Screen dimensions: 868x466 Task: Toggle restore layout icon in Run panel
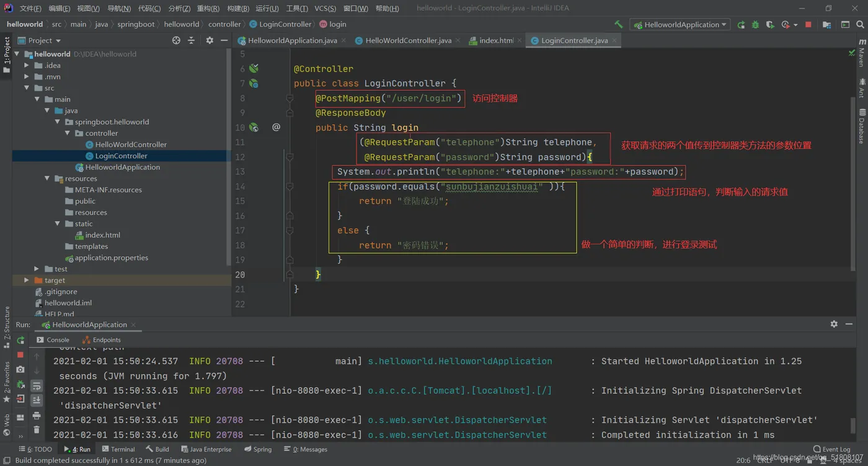point(20,418)
